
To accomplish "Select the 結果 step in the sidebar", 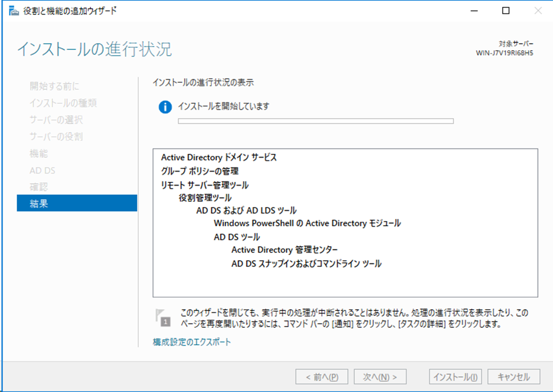I will click(x=77, y=203).
